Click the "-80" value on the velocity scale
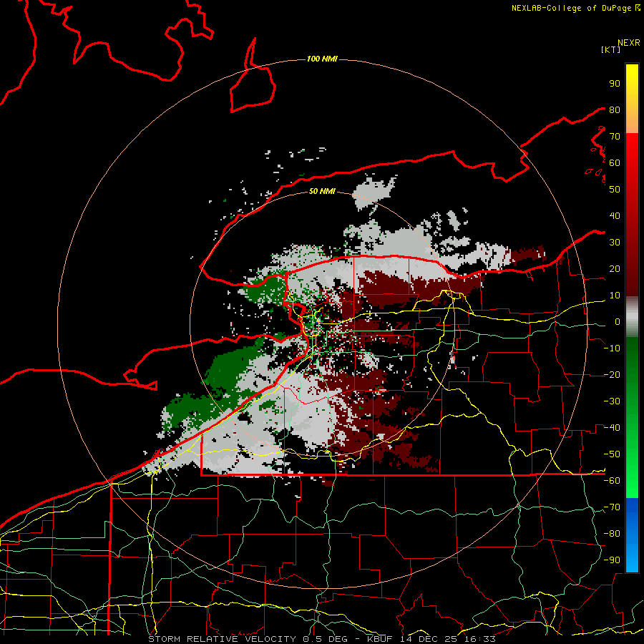The width and height of the screenshot is (644, 644). click(x=612, y=534)
